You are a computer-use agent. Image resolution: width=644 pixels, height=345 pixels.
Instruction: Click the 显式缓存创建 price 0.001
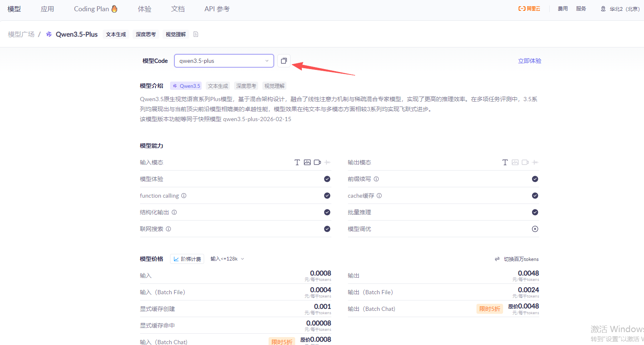coord(323,307)
